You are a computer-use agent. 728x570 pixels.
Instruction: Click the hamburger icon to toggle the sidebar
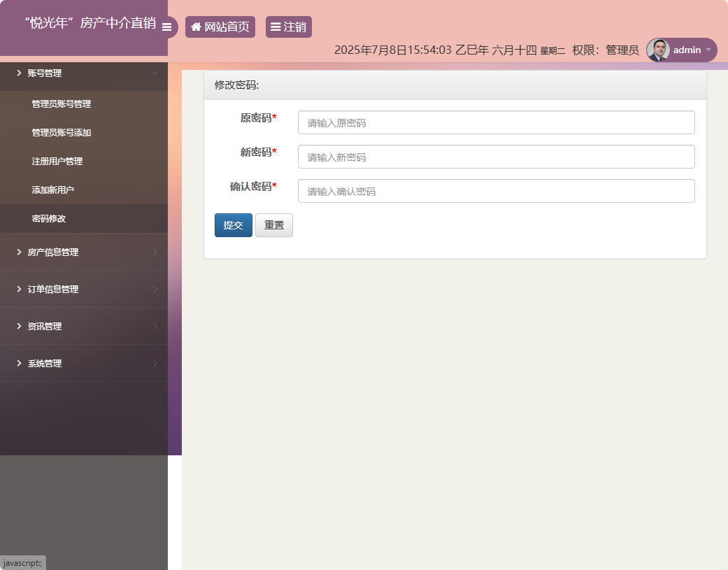166,28
